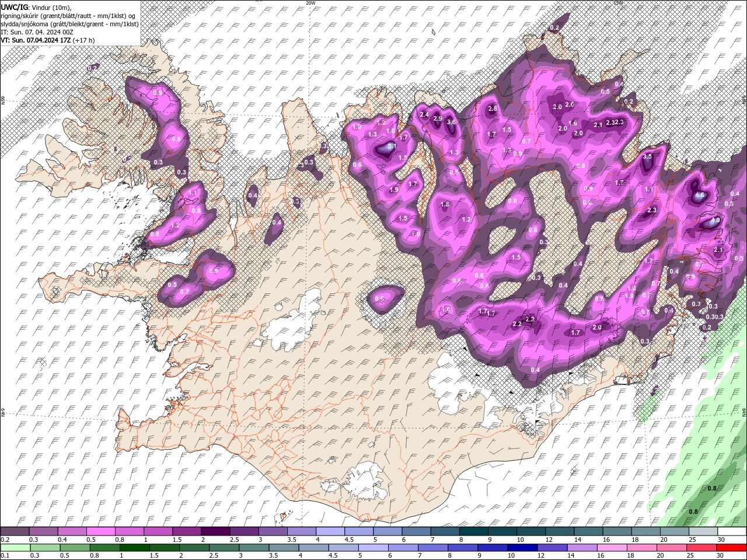Click the 20W longitude label at top
747x560 pixels.
[311, 3]
